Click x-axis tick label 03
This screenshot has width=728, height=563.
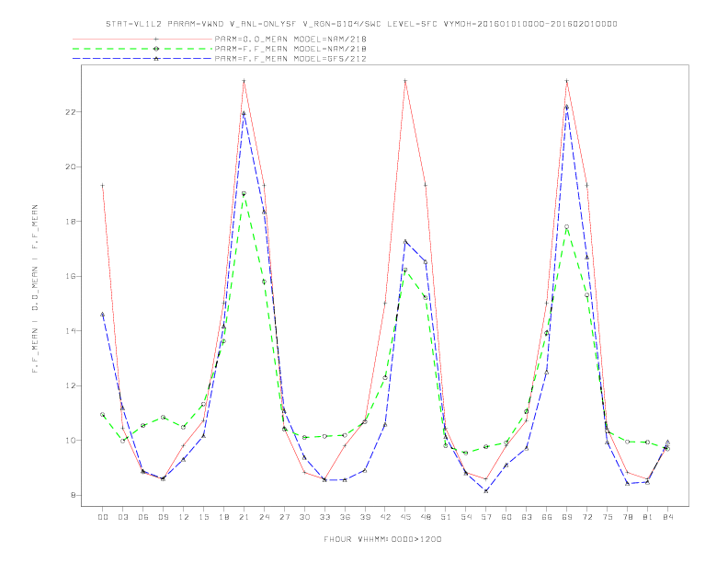click(122, 517)
